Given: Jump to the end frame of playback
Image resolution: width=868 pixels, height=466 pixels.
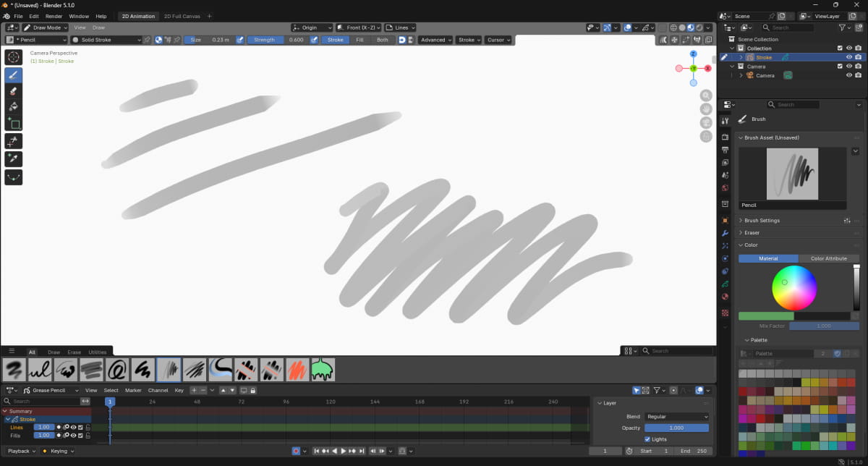Looking at the screenshot, I should coord(362,452).
